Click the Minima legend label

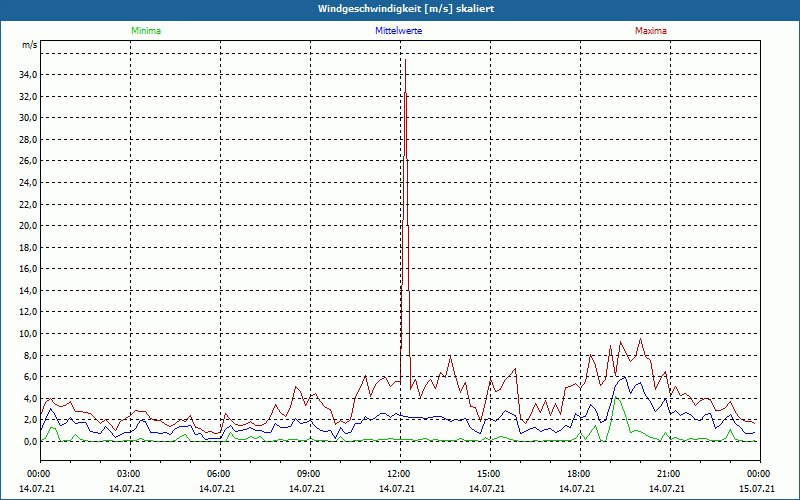pos(146,31)
